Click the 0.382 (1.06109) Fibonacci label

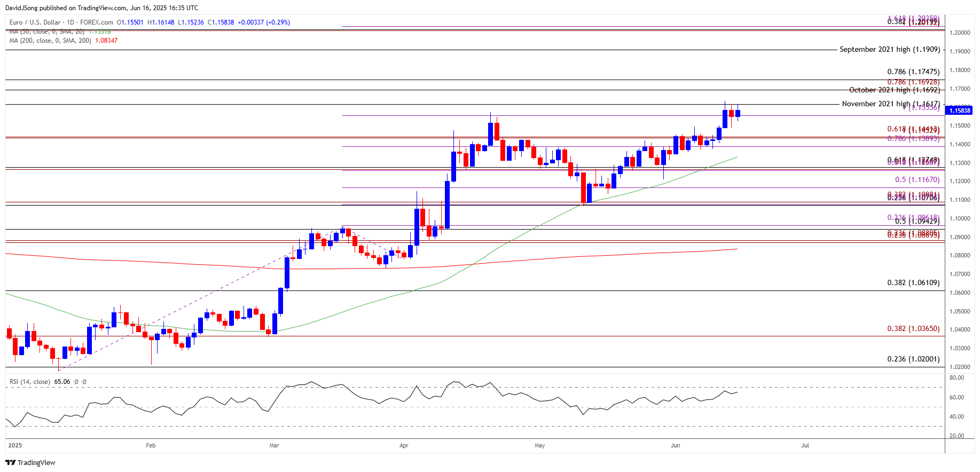click(x=913, y=282)
